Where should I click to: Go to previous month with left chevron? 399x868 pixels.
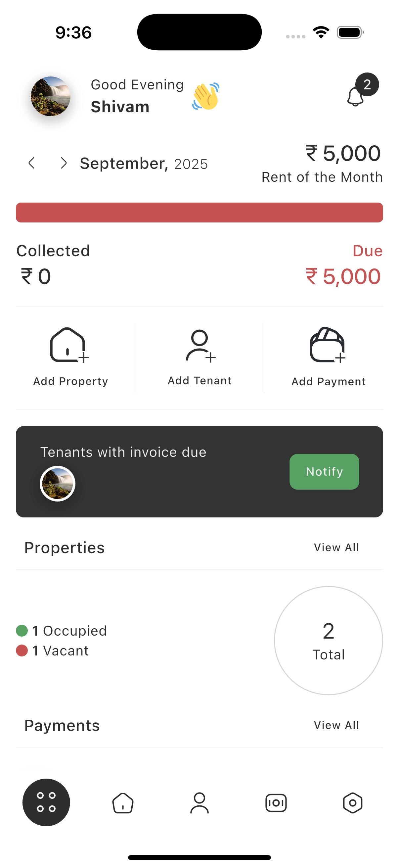coord(32,163)
